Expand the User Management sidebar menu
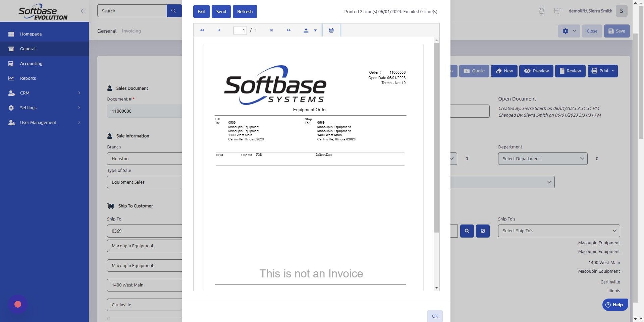Screen dimensions: 644x322 pos(44,122)
